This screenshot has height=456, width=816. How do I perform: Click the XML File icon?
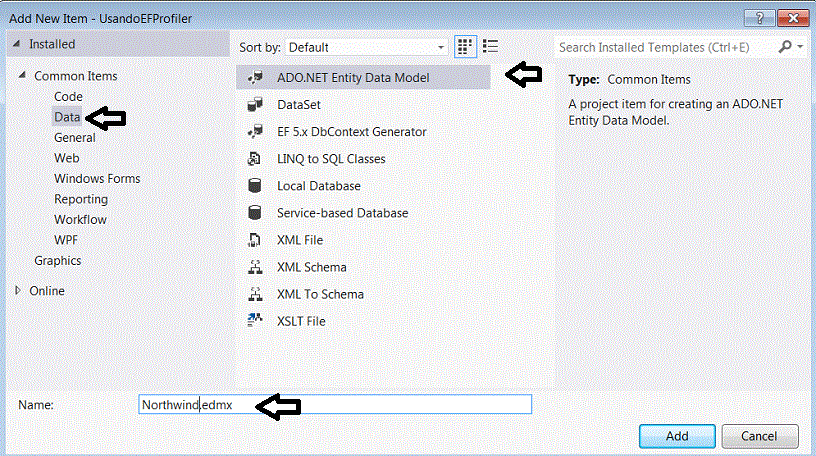coord(255,239)
